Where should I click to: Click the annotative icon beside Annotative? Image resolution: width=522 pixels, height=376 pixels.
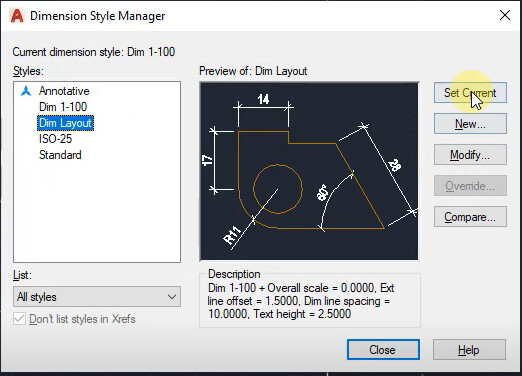tap(26, 91)
